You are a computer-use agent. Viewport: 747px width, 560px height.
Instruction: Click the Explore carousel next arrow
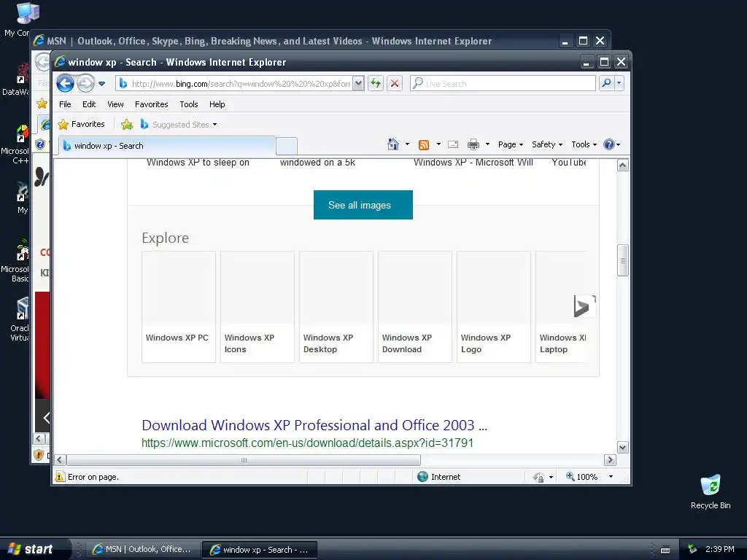click(584, 306)
